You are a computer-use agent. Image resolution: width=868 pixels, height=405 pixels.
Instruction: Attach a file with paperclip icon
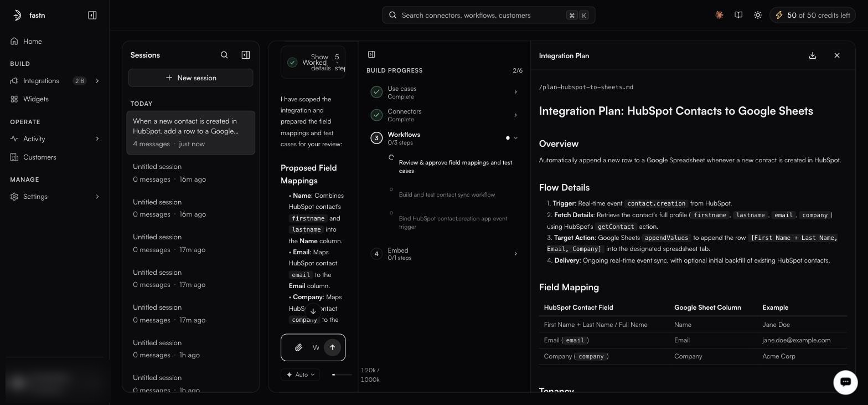298,347
